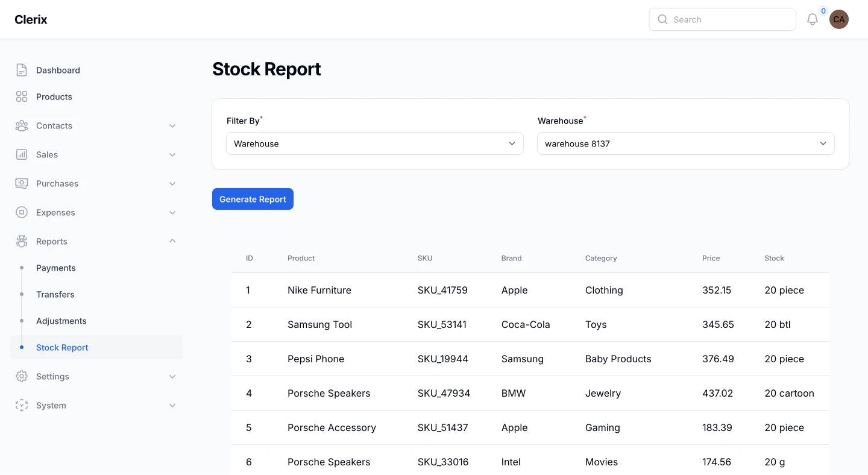
Task: Open notifications bell icon
Action: 813,19
